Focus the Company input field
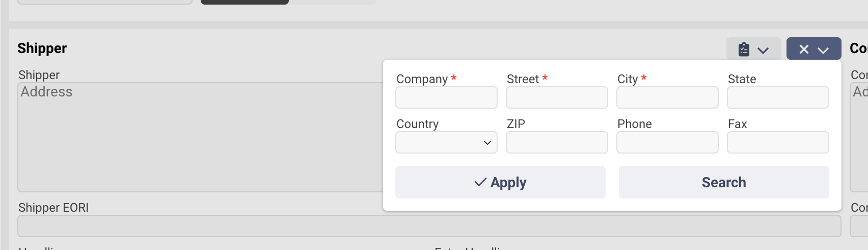The image size is (868, 250). point(446,98)
